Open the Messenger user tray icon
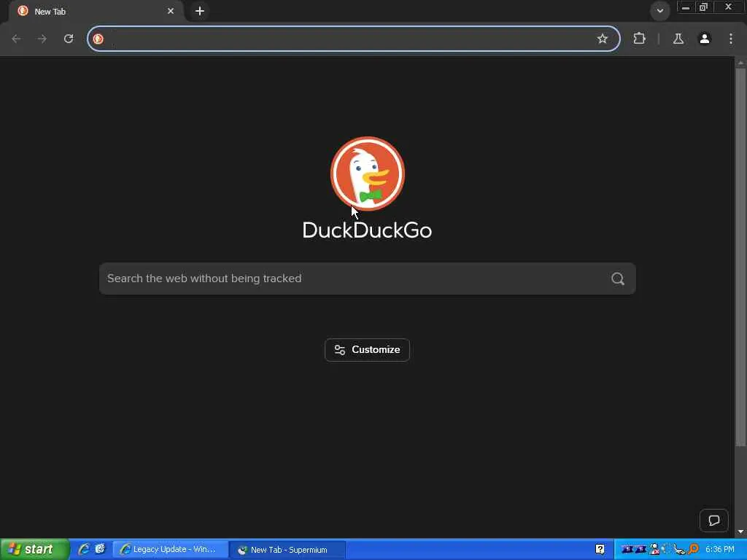747x560 pixels. click(x=654, y=550)
